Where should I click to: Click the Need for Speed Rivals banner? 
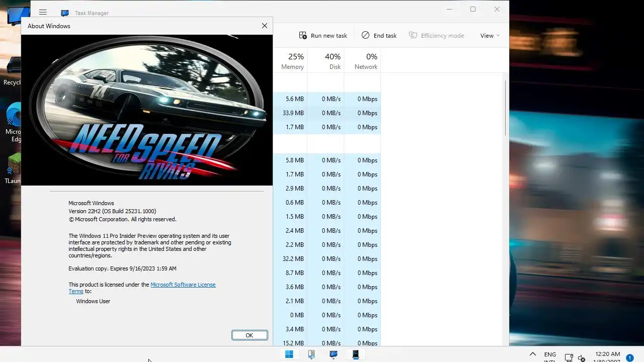coord(147,110)
